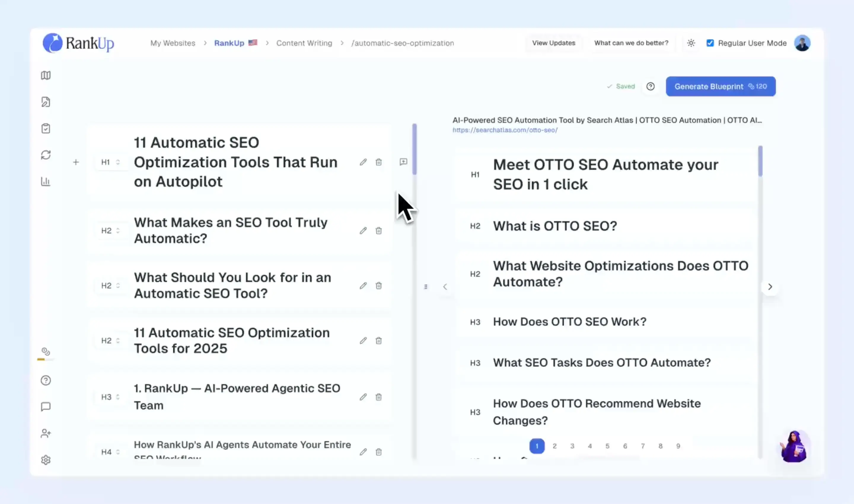Viewport: 854px width, 504px height.
Task: Click the 'Content Writing' breadcrumb
Action: coord(304,43)
